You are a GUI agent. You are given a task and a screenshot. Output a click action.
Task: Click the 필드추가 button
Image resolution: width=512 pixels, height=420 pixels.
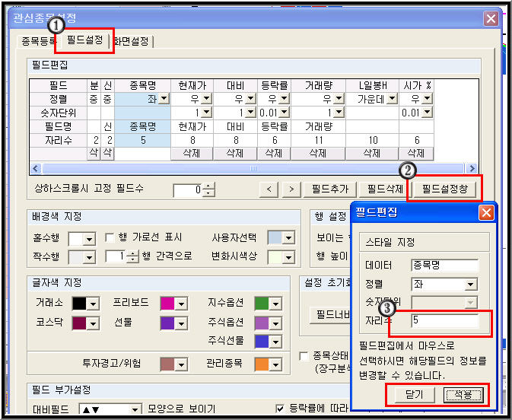click(330, 189)
